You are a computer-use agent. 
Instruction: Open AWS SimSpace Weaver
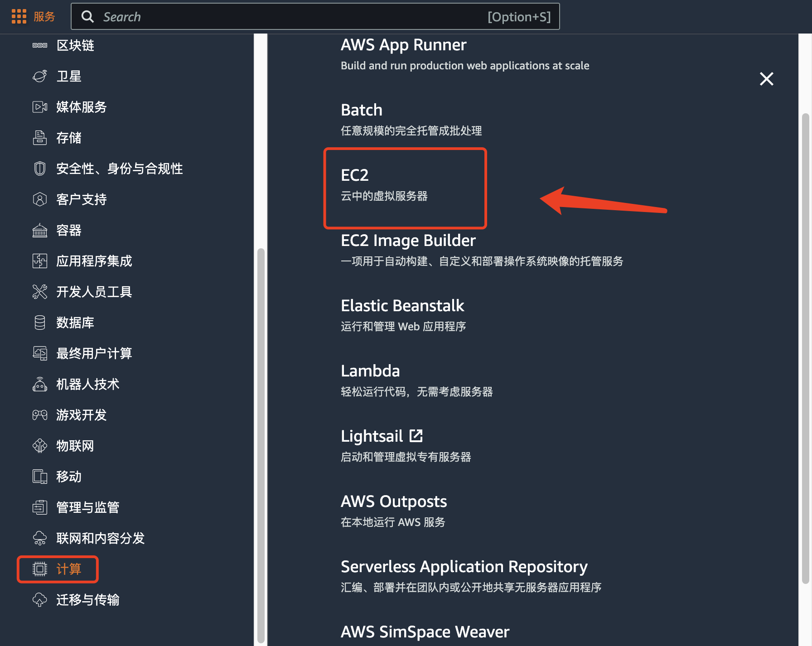pyautogui.click(x=425, y=632)
